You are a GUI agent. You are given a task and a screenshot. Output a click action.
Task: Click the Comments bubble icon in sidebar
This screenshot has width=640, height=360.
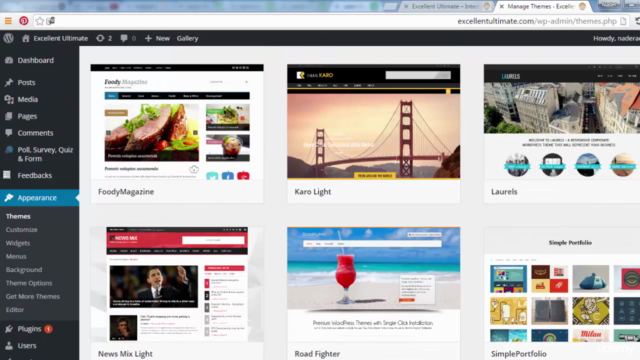(x=9, y=133)
